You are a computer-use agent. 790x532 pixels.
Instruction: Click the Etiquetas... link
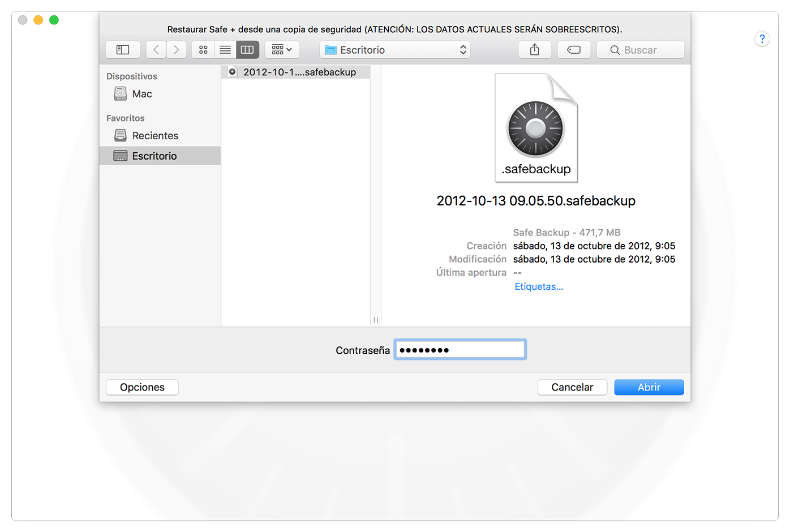tap(539, 286)
